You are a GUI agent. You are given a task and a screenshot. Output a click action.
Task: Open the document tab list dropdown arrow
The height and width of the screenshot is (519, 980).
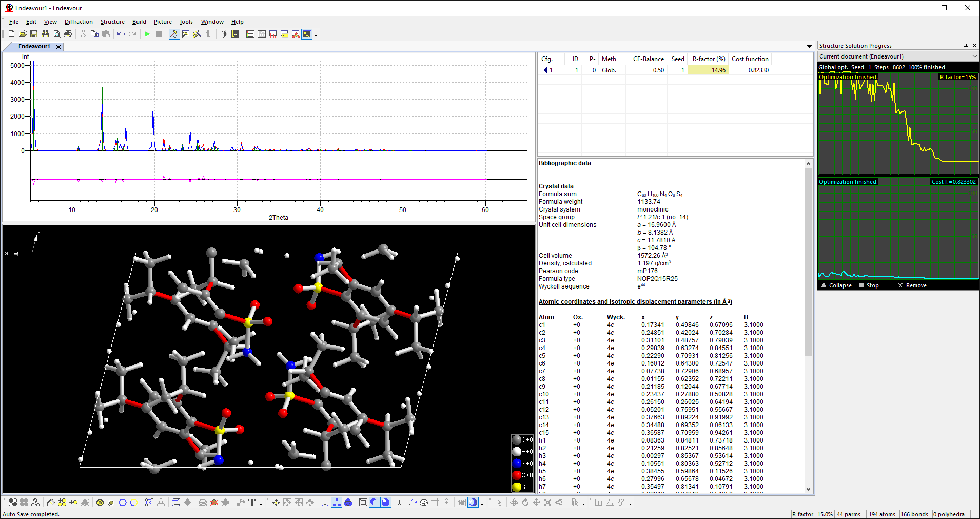point(809,46)
